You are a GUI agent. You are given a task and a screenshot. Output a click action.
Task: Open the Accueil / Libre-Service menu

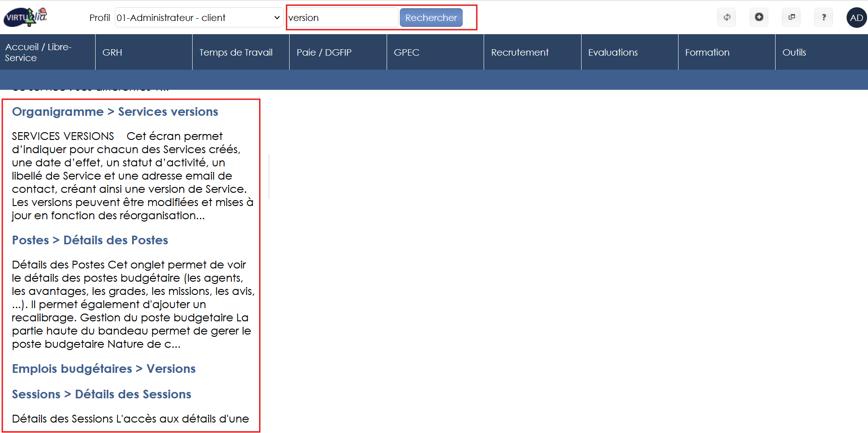[47, 52]
